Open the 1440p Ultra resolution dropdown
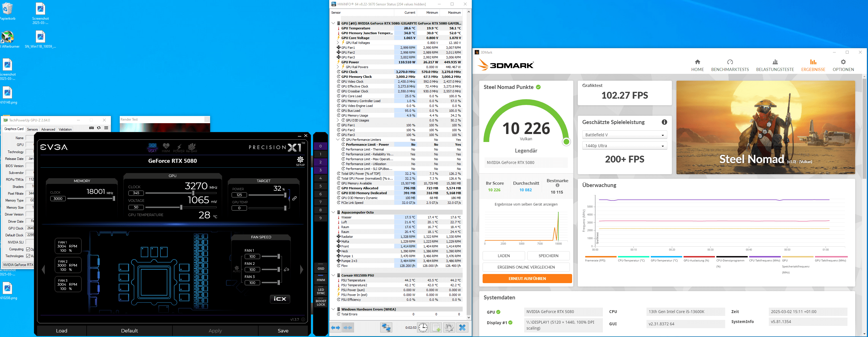The width and height of the screenshot is (868, 337). pos(624,146)
